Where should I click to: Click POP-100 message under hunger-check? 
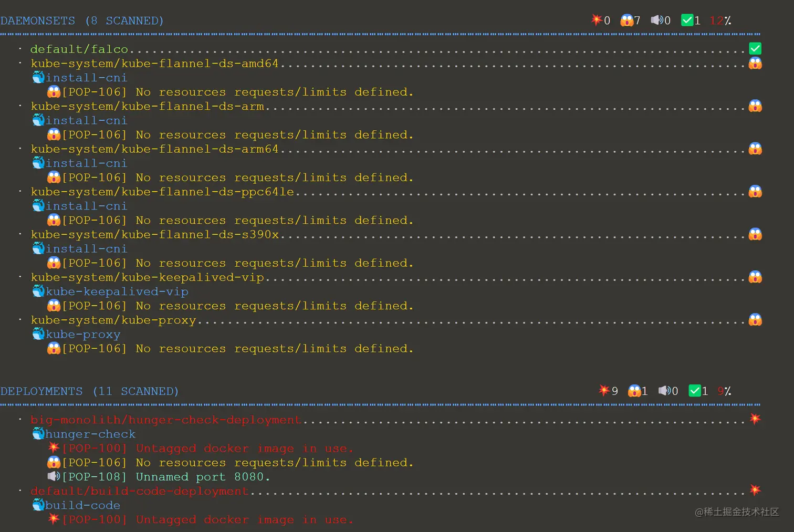click(208, 448)
